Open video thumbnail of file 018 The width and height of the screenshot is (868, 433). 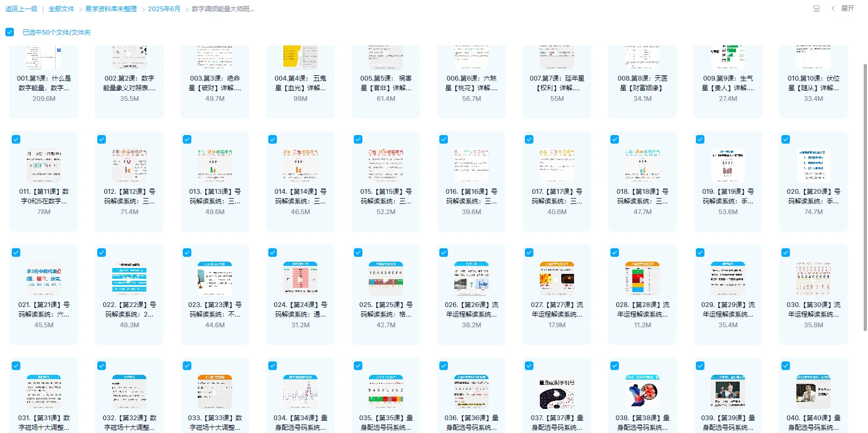click(x=642, y=166)
